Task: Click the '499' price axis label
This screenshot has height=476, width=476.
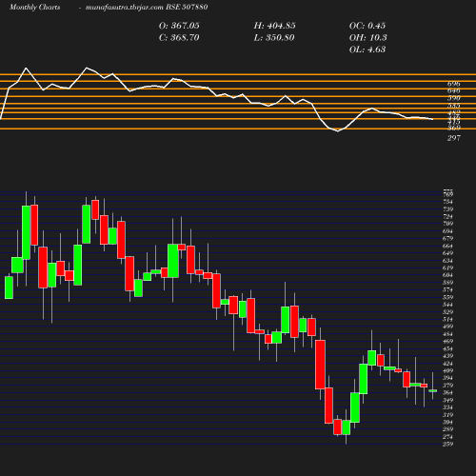Action: click(447, 327)
